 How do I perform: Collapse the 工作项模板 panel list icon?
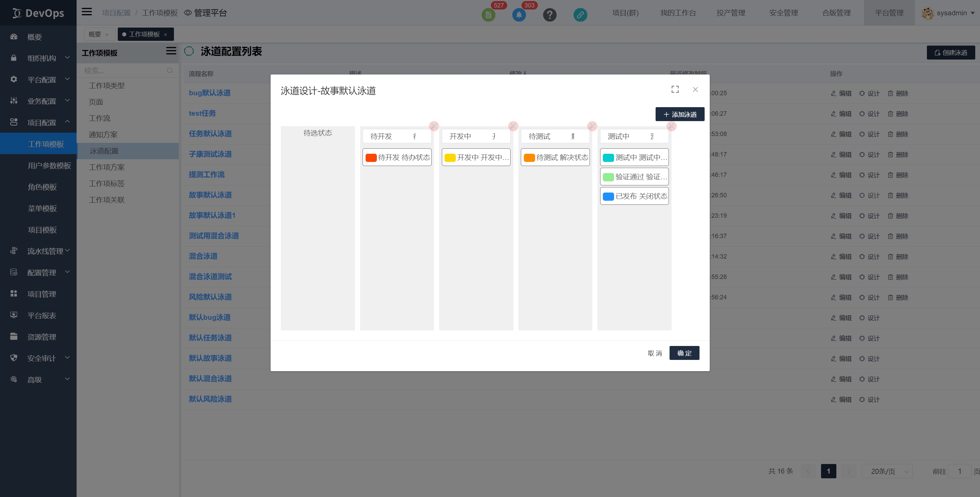click(171, 51)
